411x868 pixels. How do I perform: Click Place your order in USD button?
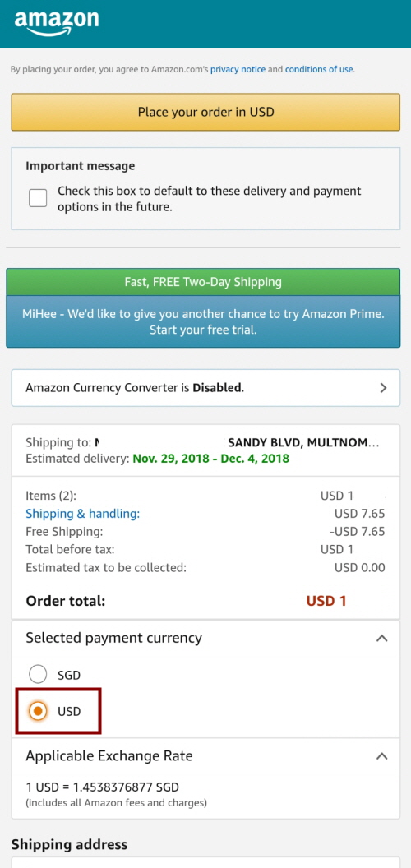pos(205,112)
